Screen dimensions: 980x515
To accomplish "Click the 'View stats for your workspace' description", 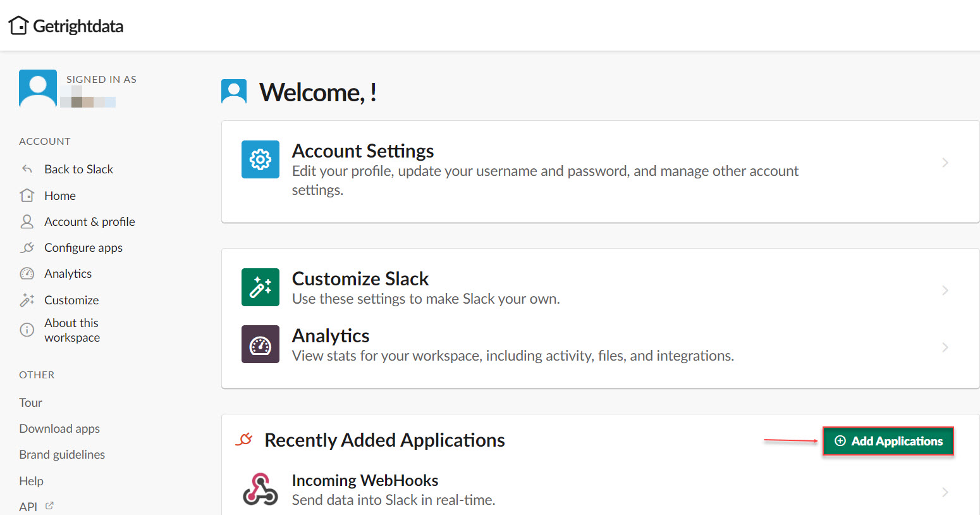I will 513,356.
